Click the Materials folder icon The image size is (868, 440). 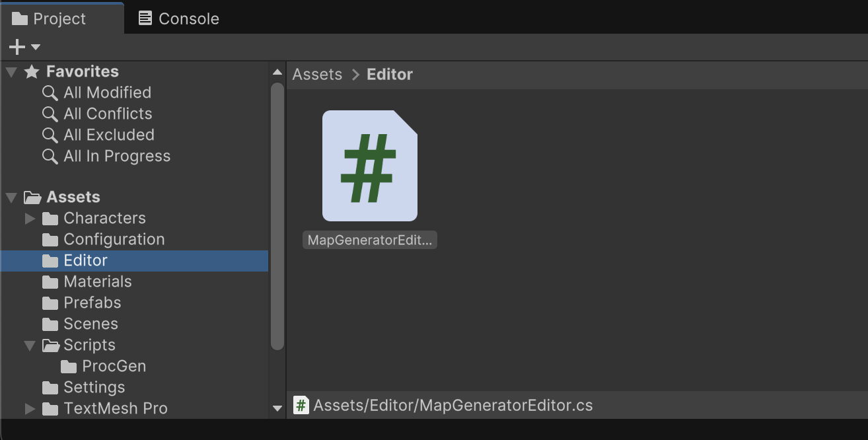50,282
